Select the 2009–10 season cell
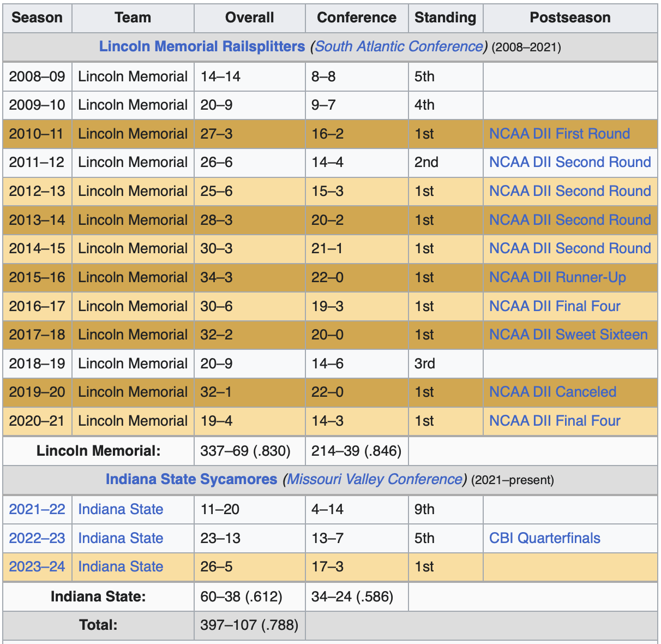Screen dimensions: 661x644 click(37, 105)
